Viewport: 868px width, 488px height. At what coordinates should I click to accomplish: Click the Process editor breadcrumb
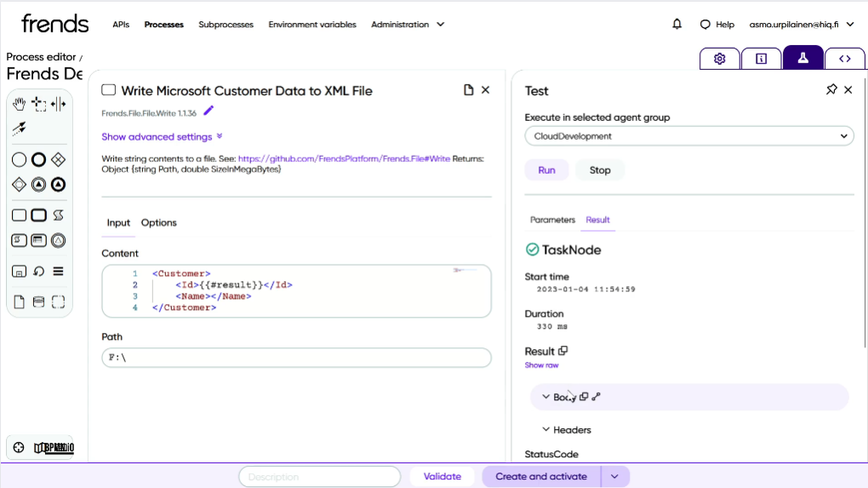pyautogui.click(x=41, y=57)
